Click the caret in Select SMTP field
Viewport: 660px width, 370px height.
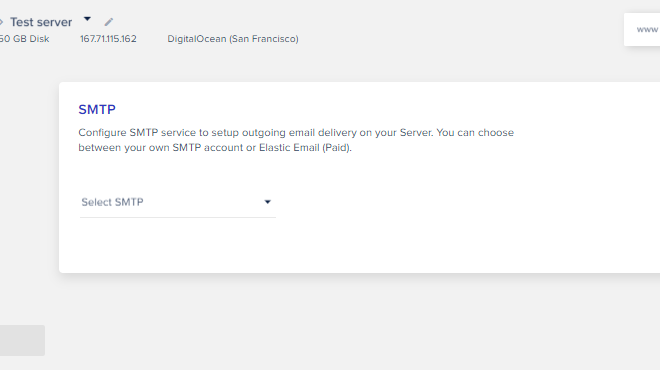coord(267,202)
